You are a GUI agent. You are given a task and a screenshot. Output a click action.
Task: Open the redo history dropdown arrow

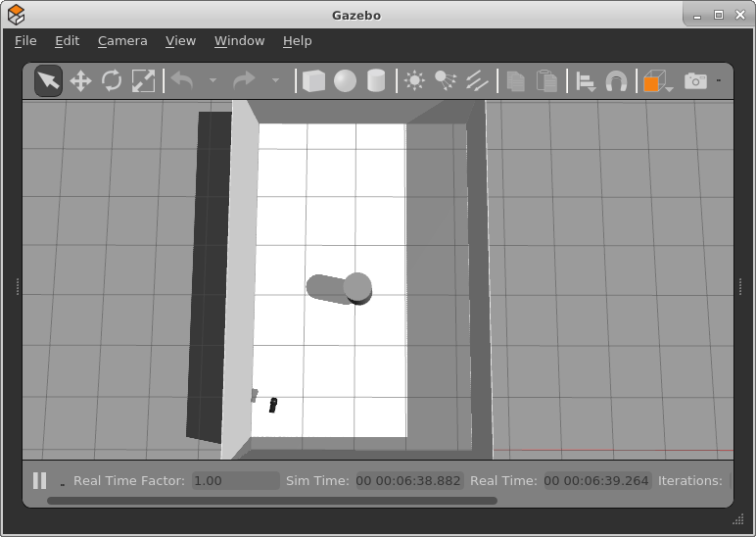(x=275, y=80)
